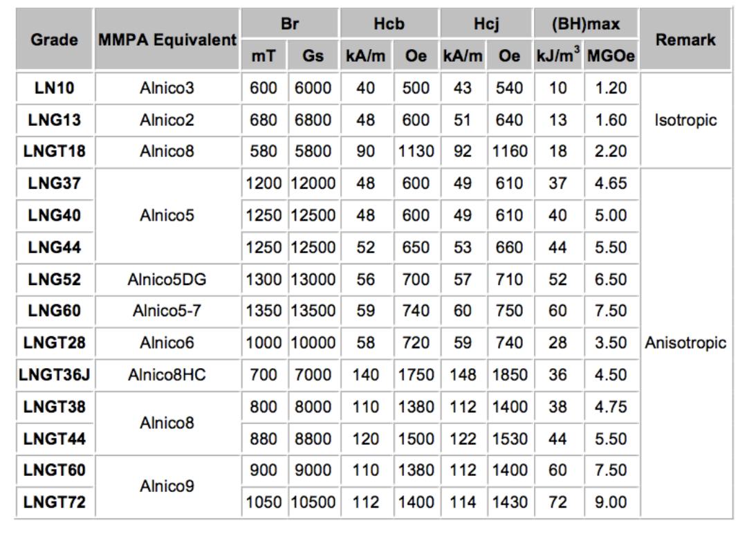Click the LNG52 grade cell

(54, 279)
